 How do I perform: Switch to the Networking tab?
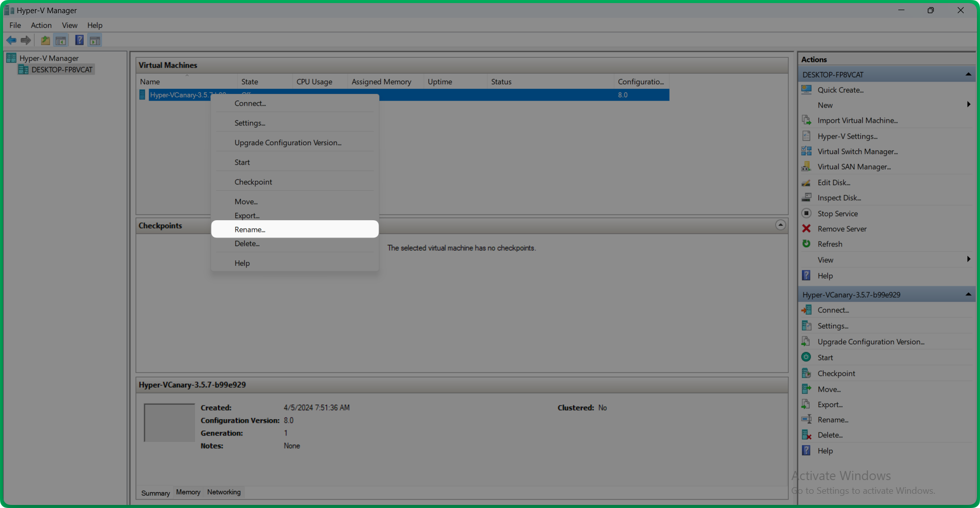click(x=224, y=492)
